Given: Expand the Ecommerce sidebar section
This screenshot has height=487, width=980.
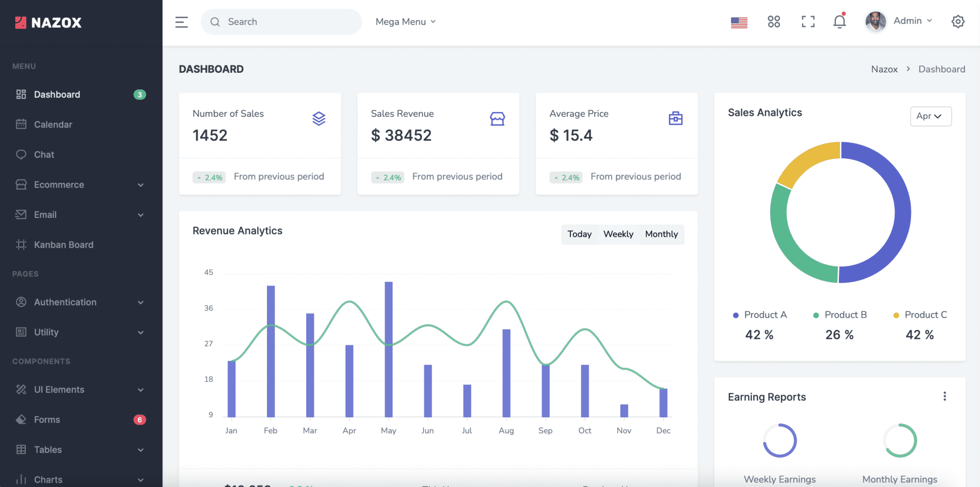Looking at the screenshot, I should (58, 185).
